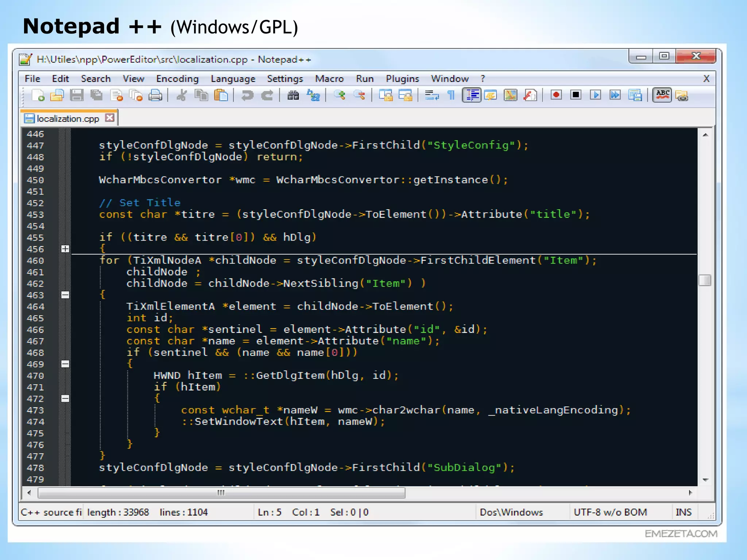
Task: Open the File menu
Action: tap(32, 79)
